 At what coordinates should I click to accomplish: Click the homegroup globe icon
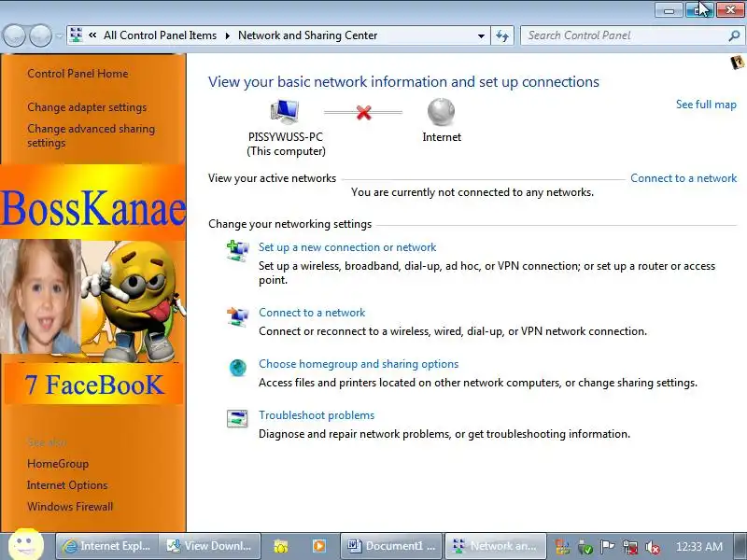(238, 368)
